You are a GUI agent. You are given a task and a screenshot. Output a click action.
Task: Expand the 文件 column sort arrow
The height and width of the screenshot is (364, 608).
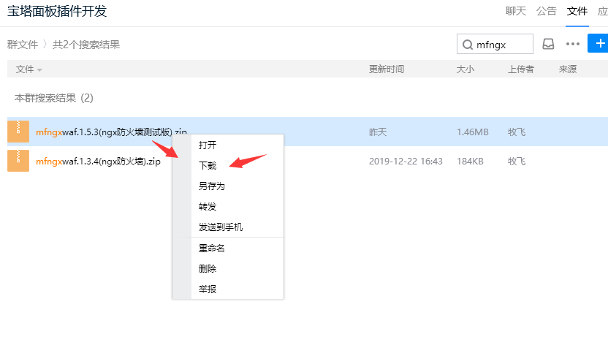39,70
